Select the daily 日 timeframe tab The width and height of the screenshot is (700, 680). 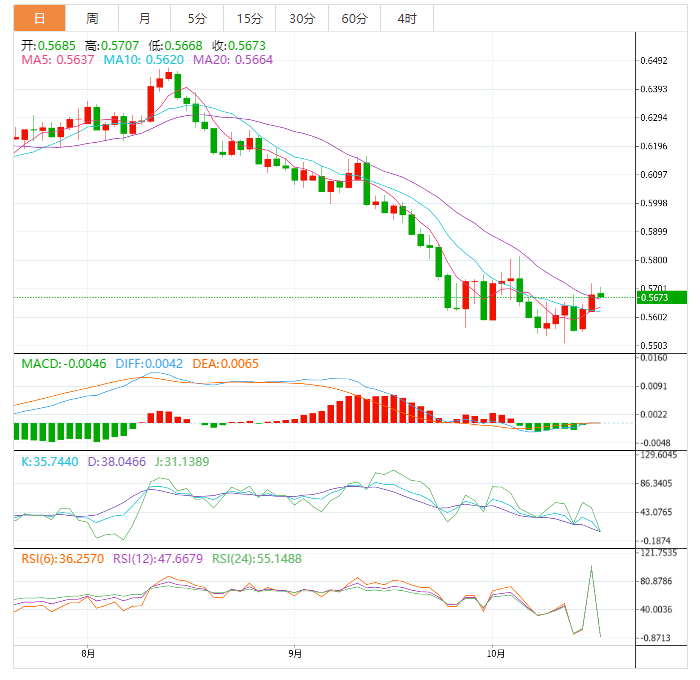coord(39,18)
